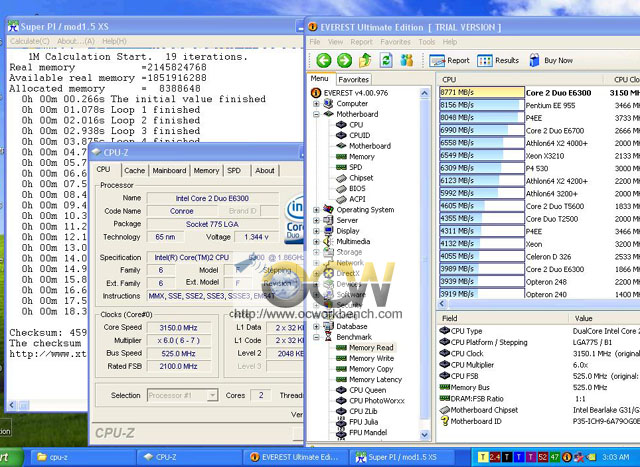Click the 8771 MB/s Core 2 Duo E6300 result bar
Screen dimensions: 640x467
point(482,92)
